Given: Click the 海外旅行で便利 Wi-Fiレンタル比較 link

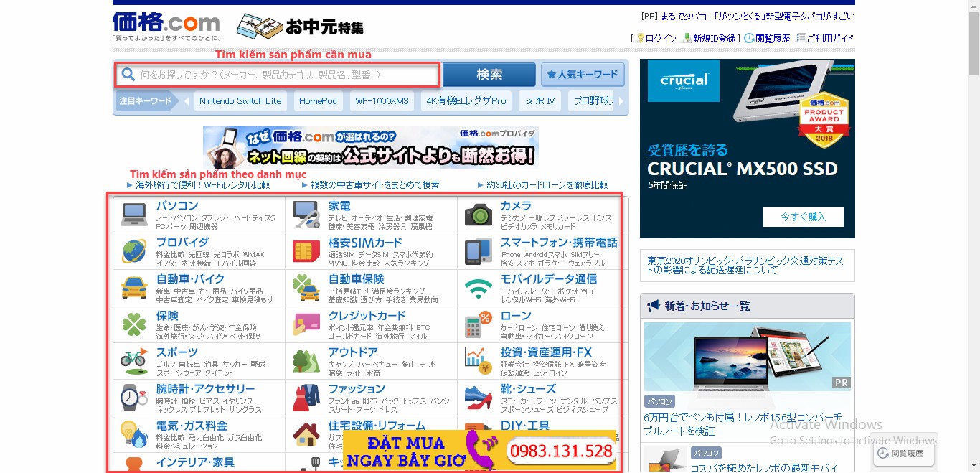Looking at the screenshot, I should click(x=203, y=185).
